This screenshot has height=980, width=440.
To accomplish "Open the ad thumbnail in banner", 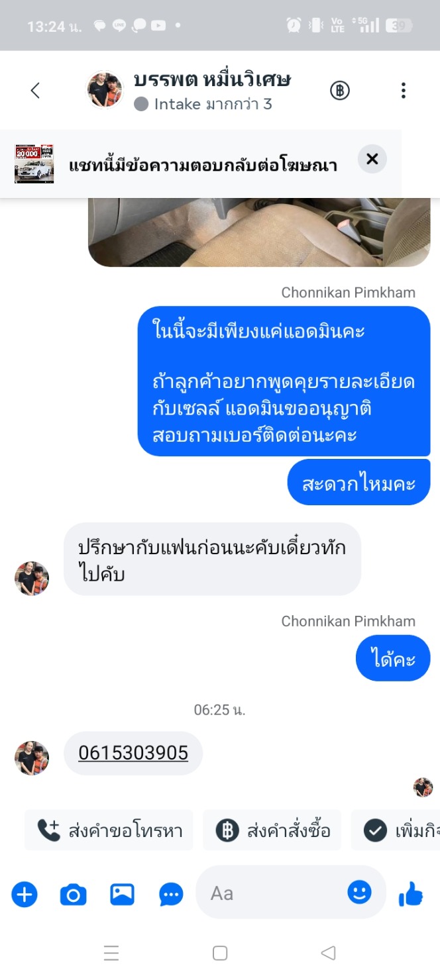I will 34,164.
